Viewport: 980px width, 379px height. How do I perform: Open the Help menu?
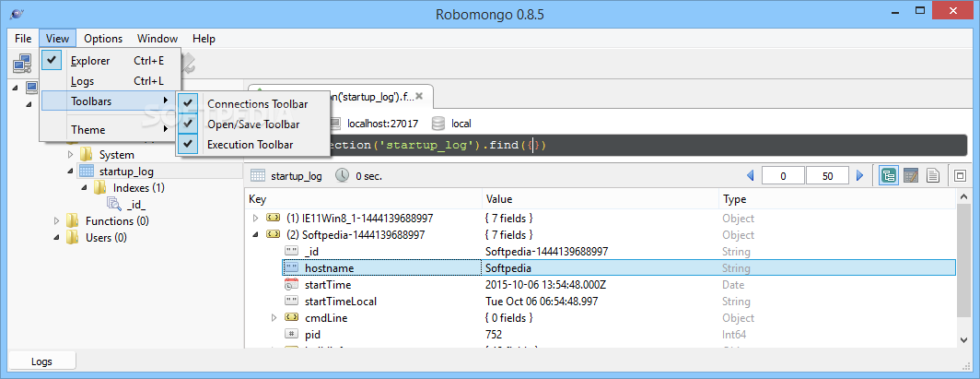tap(204, 38)
